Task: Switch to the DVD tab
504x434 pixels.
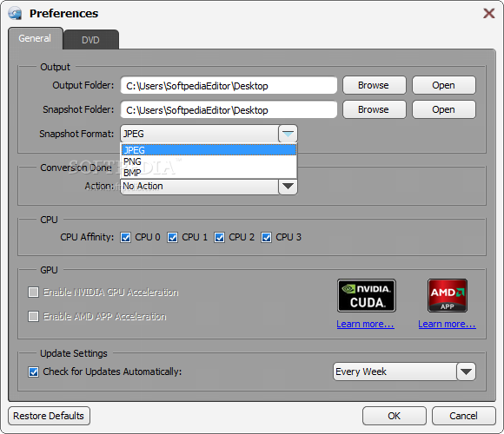Action: (91, 40)
